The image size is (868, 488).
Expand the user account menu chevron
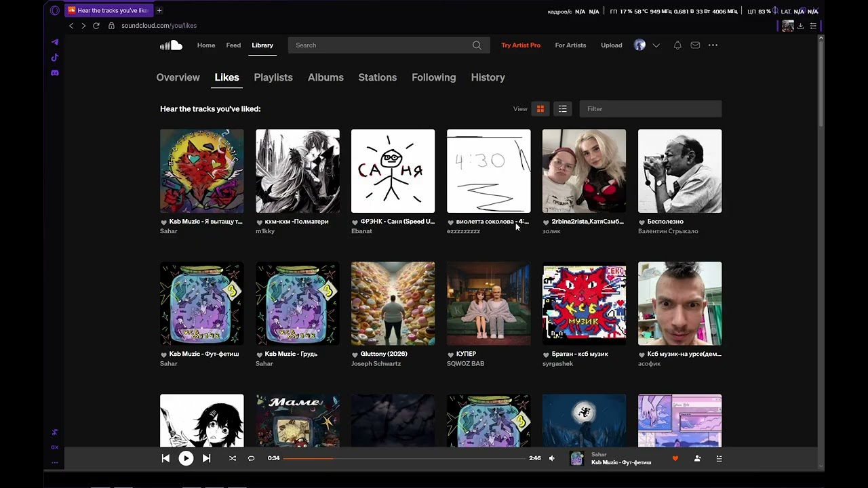click(x=656, y=45)
